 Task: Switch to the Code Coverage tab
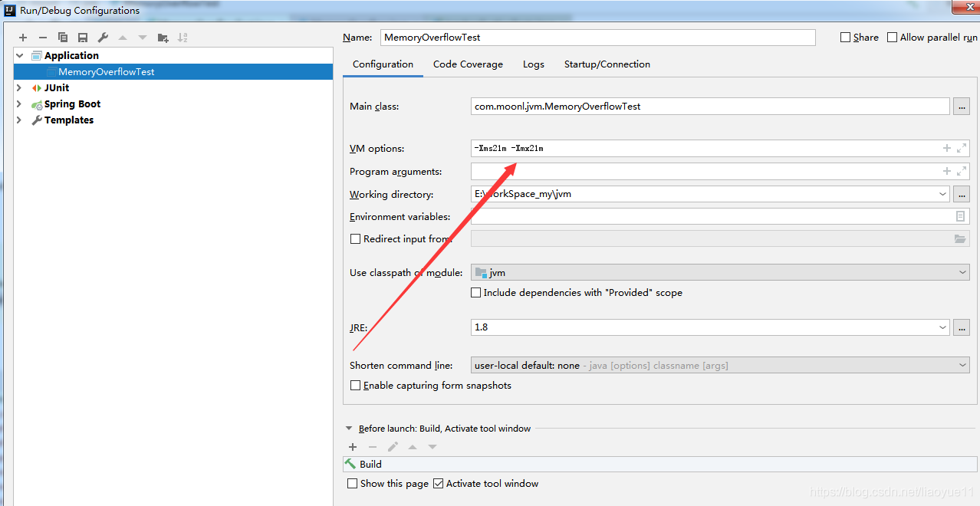468,64
